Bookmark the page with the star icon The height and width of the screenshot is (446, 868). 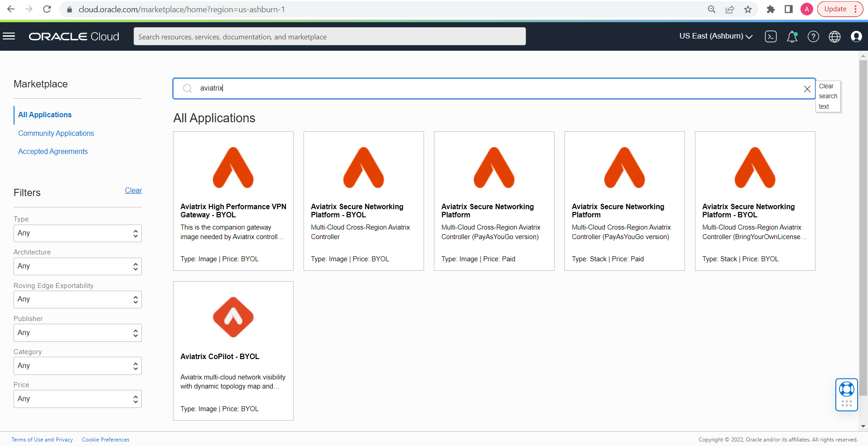747,9
